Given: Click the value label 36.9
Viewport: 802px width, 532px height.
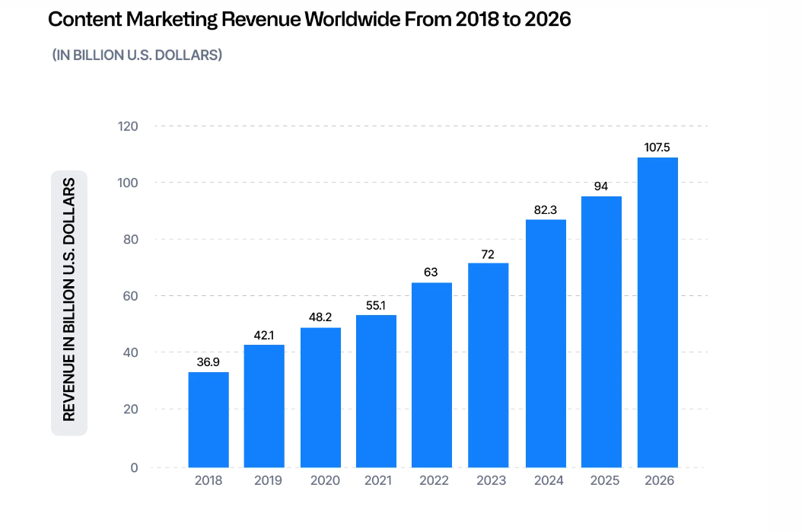Looking at the screenshot, I should (x=208, y=362).
